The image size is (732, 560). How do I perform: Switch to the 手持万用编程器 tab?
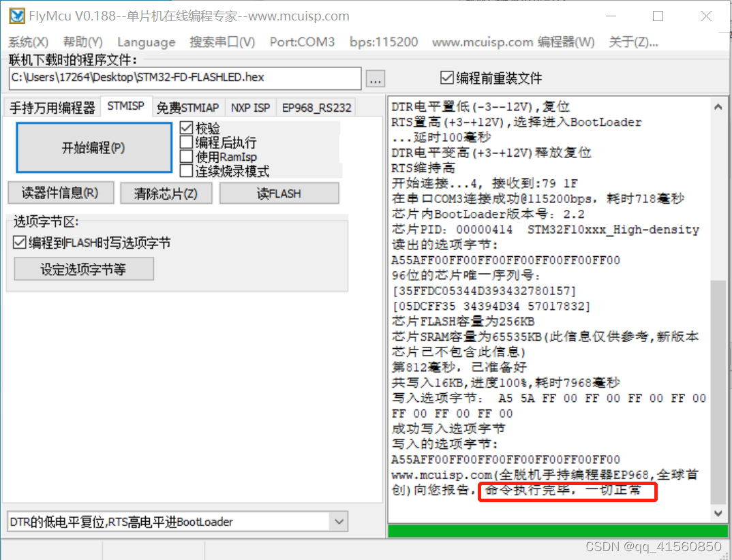(x=52, y=108)
